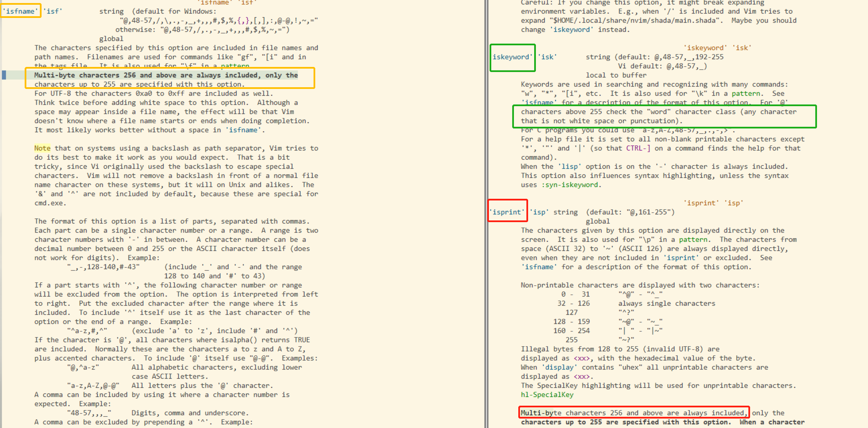Image resolution: width=868 pixels, height=428 pixels.
Task: Follow the 'lisp' option link
Action: pos(570,166)
